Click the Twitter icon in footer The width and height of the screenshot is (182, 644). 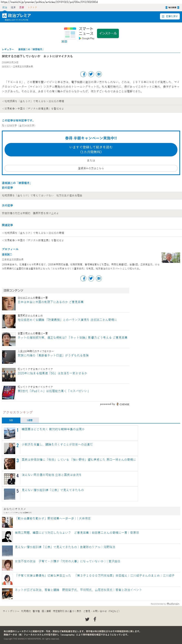tap(87, 619)
